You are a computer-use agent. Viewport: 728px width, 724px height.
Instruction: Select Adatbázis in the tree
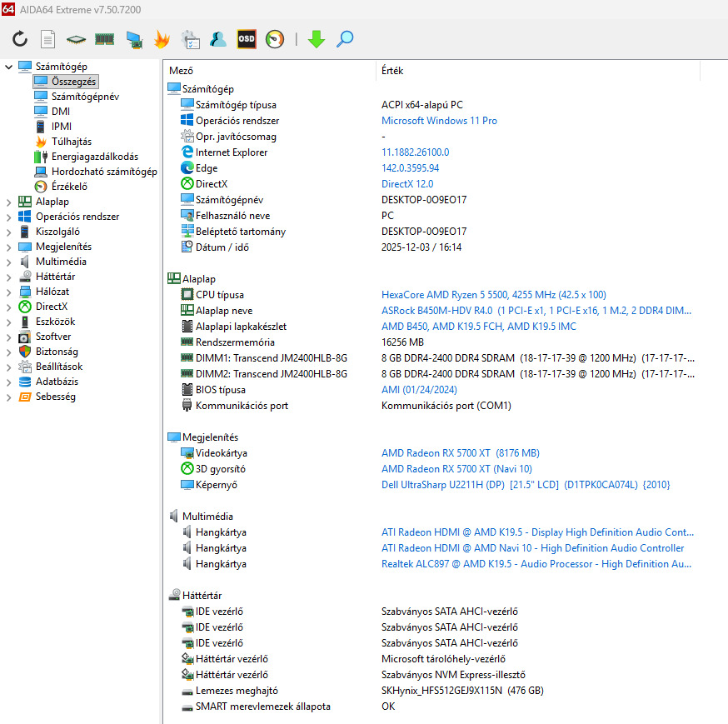pyautogui.click(x=48, y=382)
